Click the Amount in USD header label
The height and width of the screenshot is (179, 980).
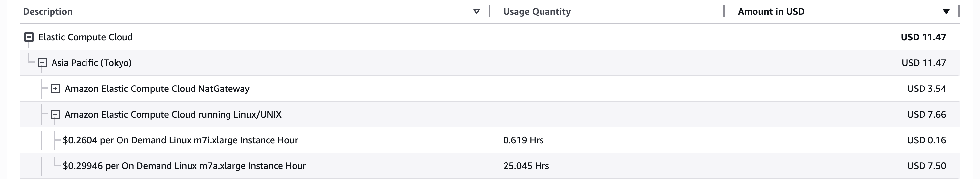[x=771, y=12]
